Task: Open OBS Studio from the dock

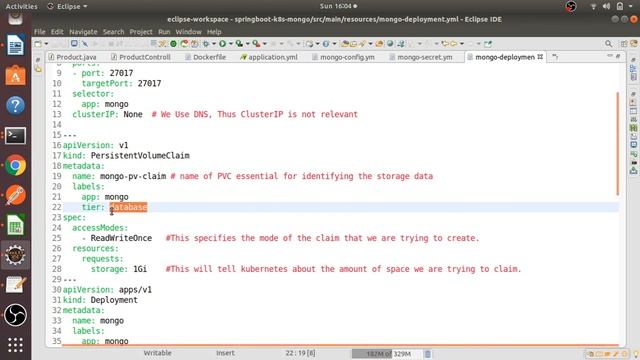Action: [x=16, y=315]
